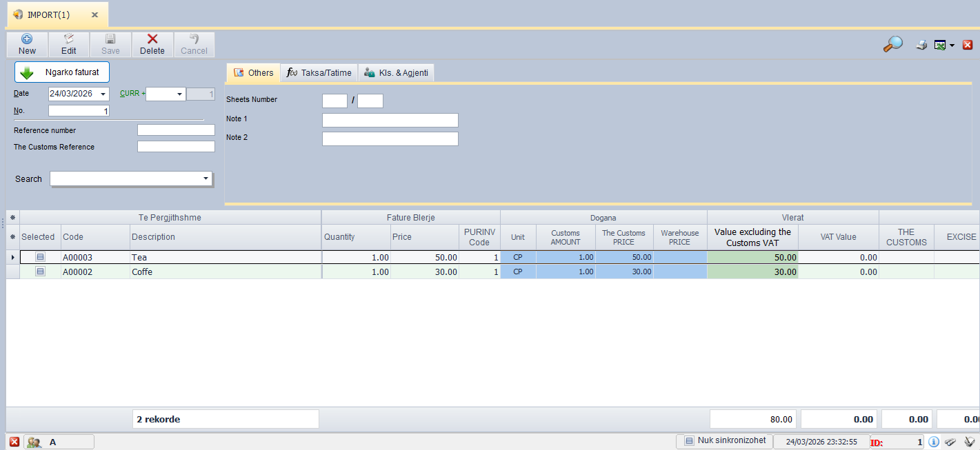Click the printer icon
This screenshot has height=450, width=980.
921,45
